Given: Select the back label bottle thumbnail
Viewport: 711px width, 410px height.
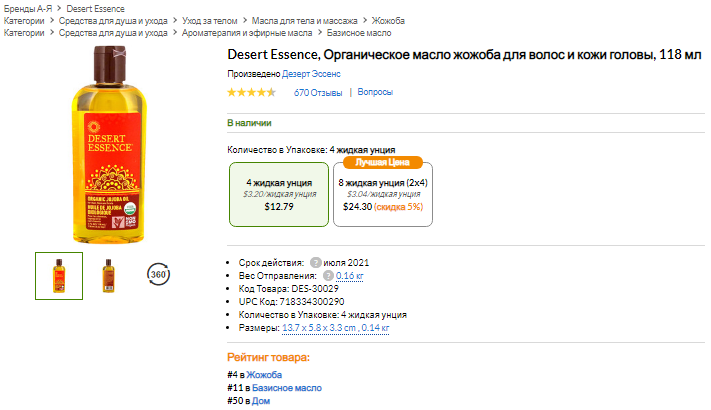Looking at the screenshot, I should pyautogui.click(x=108, y=275).
